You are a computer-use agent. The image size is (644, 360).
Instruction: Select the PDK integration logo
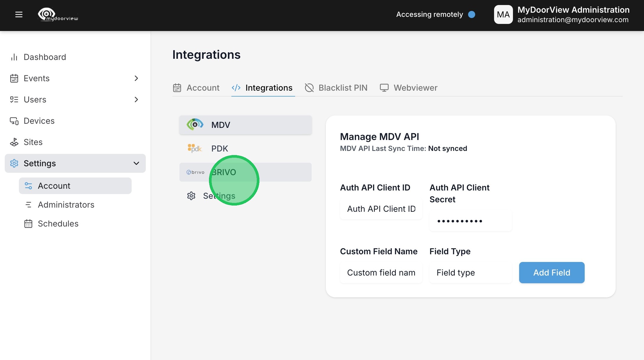pyautogui.click(x=195, y=148)
